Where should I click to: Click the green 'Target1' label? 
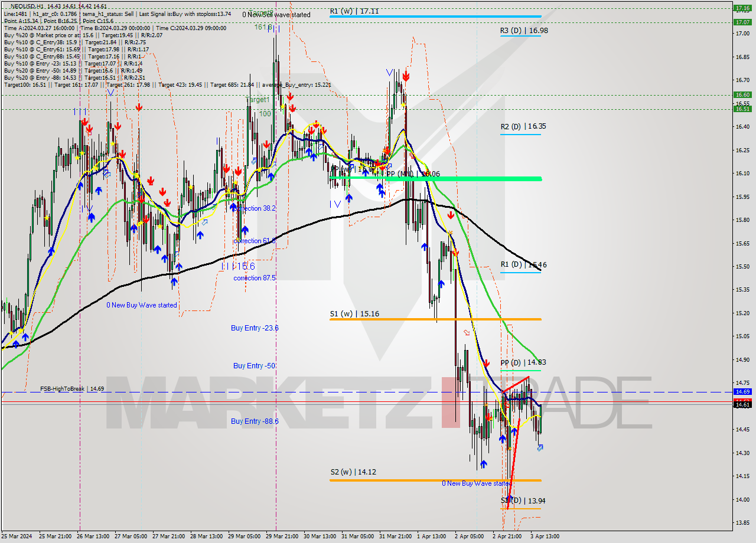click(258, 100)
